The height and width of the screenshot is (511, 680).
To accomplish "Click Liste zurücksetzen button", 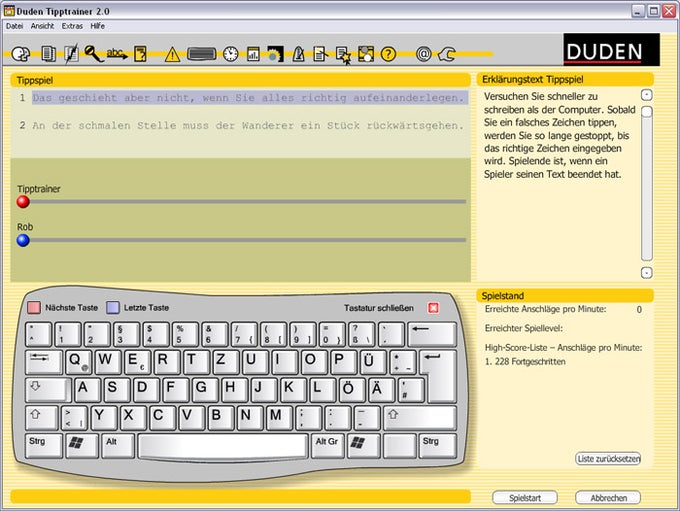I will [608, 459].
